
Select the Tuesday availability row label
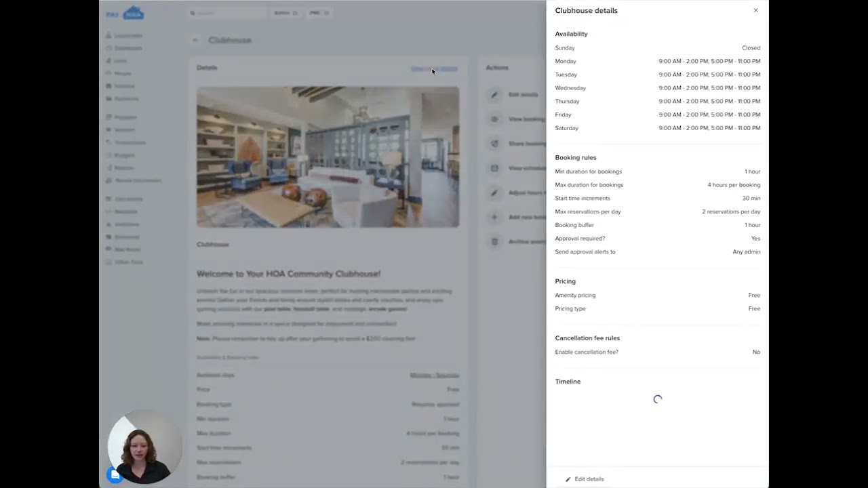(566, 75)
